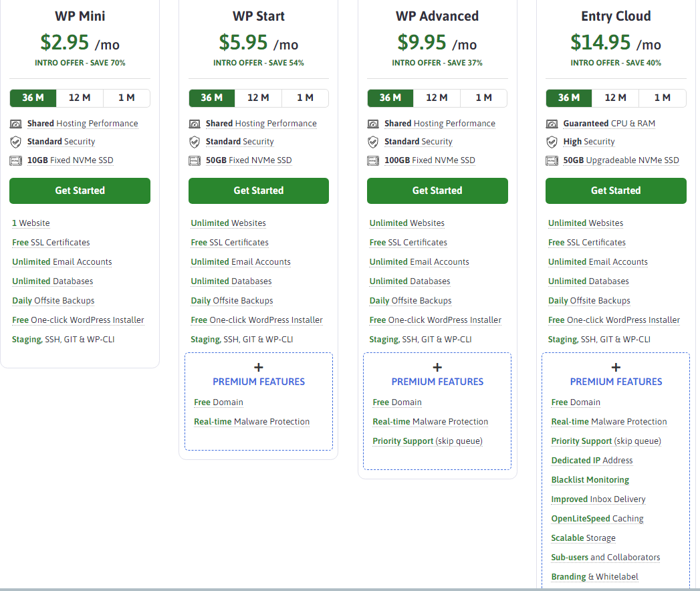Click Shared Hosting Performance in WP Mini
The image size is (700, 591).
[x=83, y=124]
